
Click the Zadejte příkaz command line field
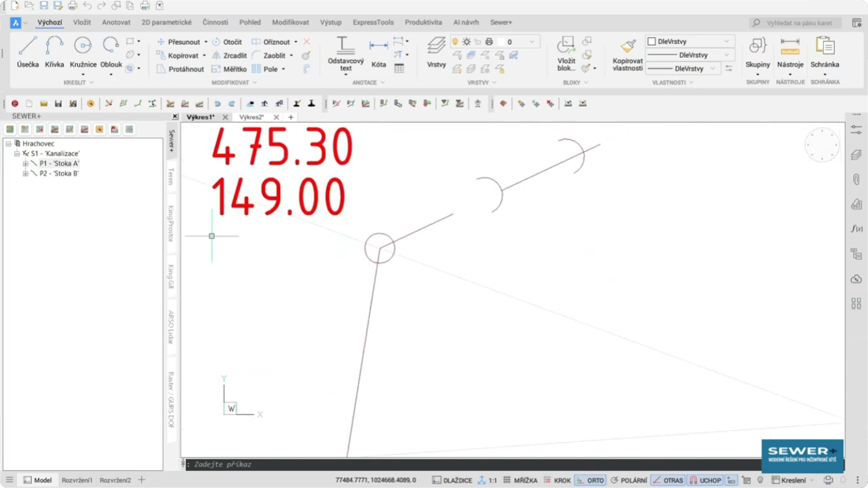click(x=455, y=465)
